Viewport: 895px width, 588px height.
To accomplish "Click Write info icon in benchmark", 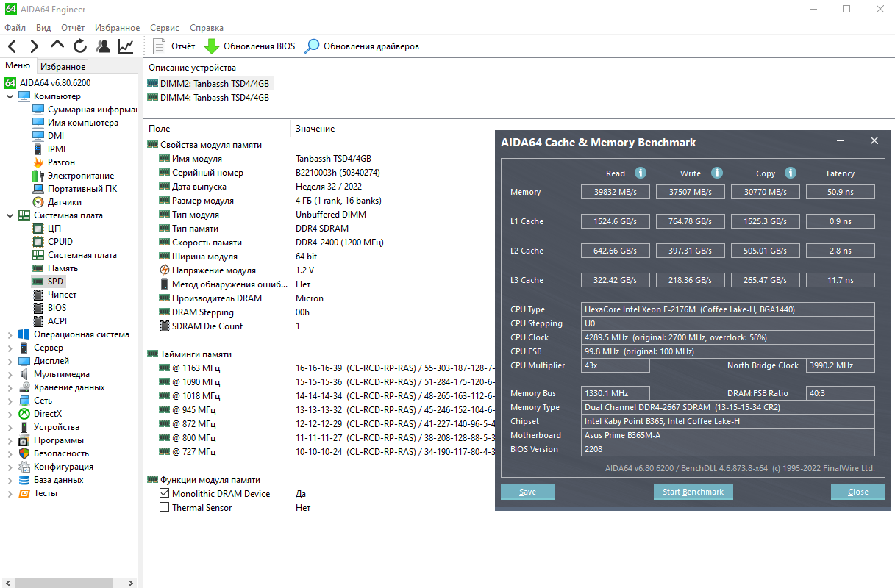I will 717,173.
